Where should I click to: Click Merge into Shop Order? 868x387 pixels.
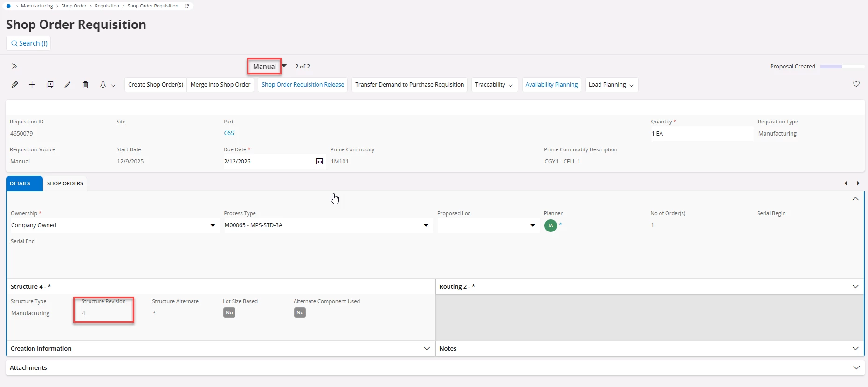click(220, 85)
